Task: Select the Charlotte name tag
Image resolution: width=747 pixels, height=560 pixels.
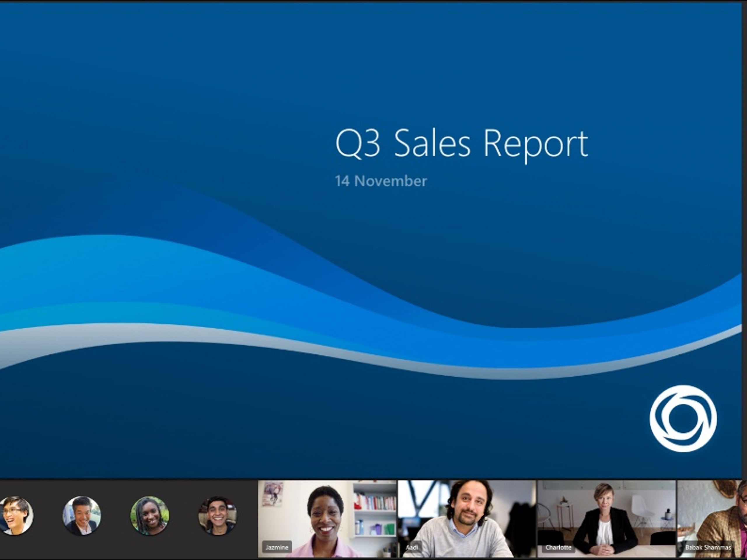Action: pyautogui.click(x=558, y=547)
